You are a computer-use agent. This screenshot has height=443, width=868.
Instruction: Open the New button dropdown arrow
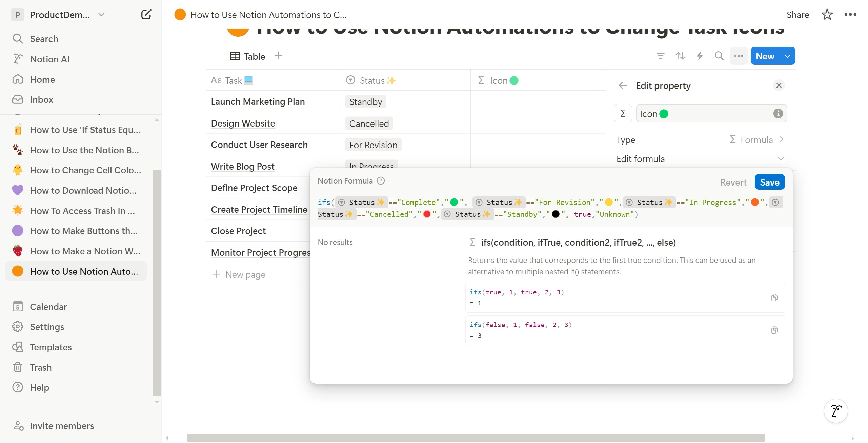pyautogui.click(x=788, y=56)
